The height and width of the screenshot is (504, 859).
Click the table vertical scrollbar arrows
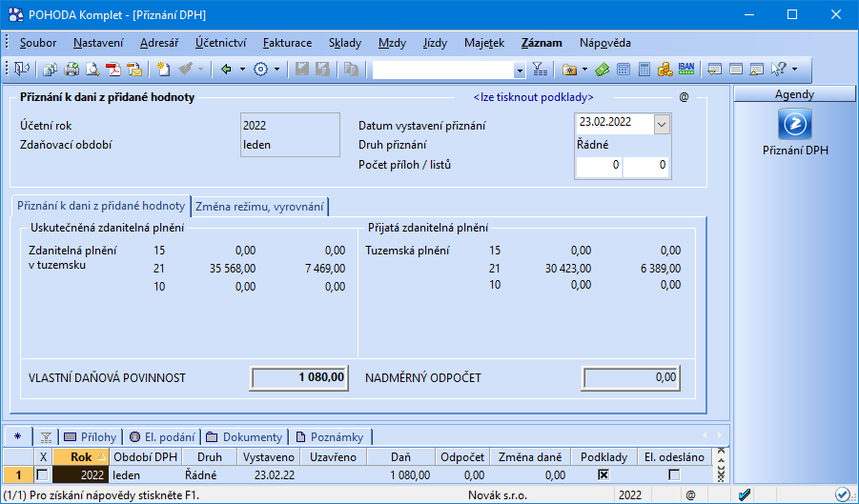721,465
